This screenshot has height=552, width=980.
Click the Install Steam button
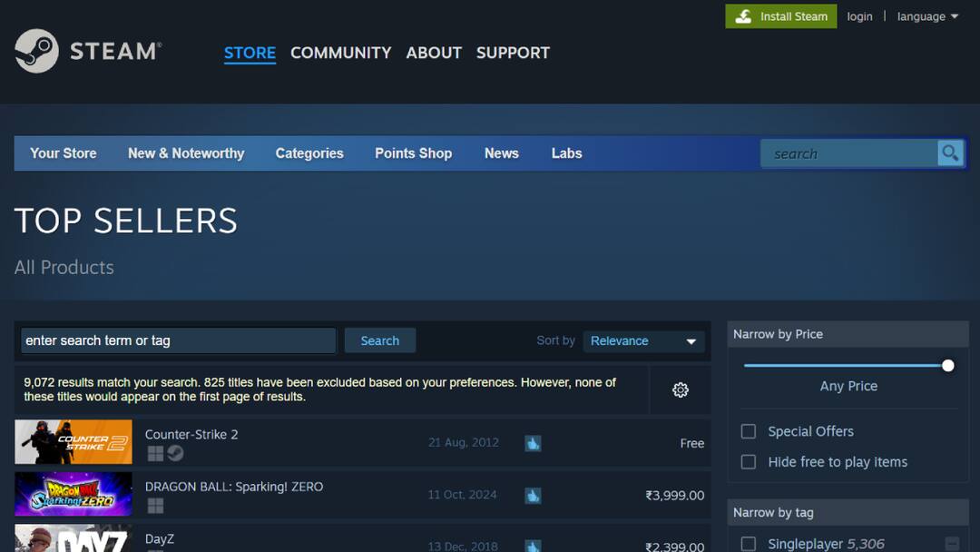(x=780, y=15)
